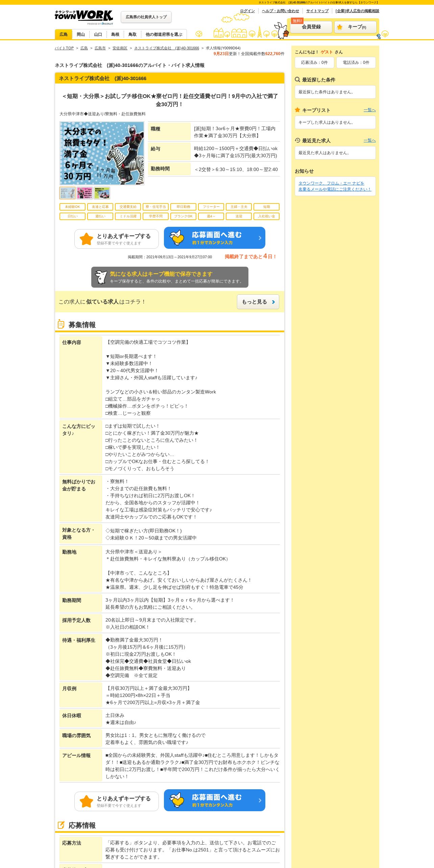Open the 他の都道府県を選ぶ tab
This screenshot has width=434, height=868.
tap(164, 34)
